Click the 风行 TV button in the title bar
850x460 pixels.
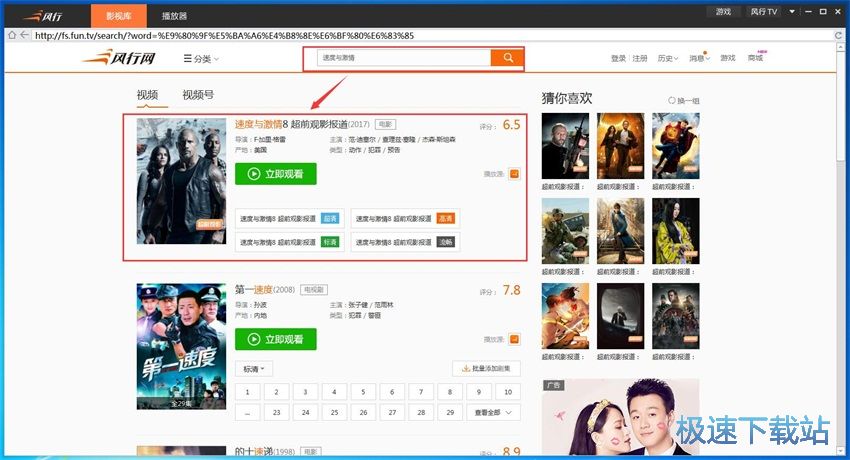coord(764,11)
